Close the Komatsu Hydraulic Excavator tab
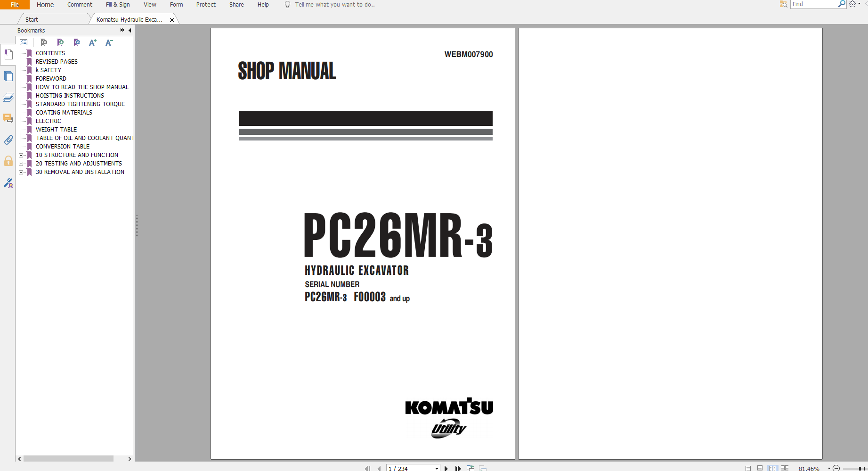Screen dimensions: 868x471 click(x=172, y=20)
